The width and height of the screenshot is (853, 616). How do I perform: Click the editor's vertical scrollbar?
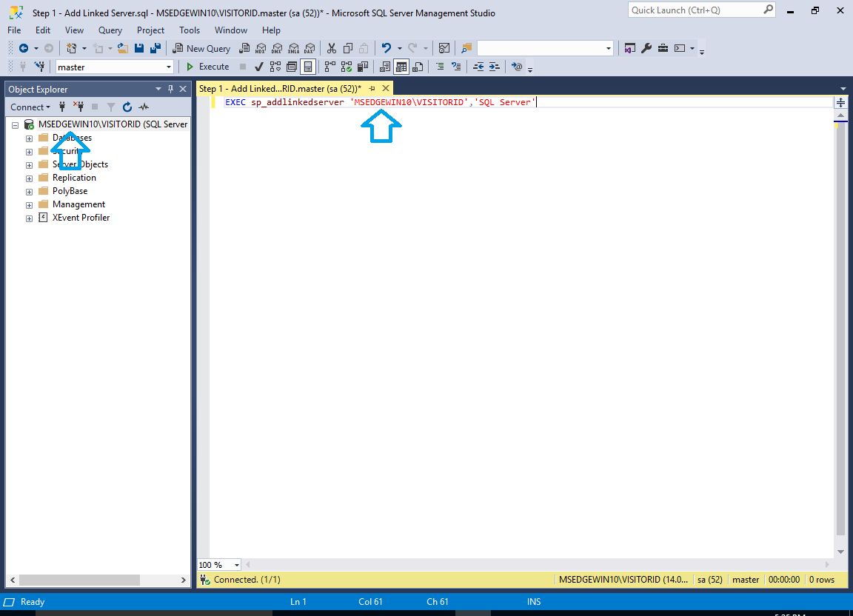point(840,333)
